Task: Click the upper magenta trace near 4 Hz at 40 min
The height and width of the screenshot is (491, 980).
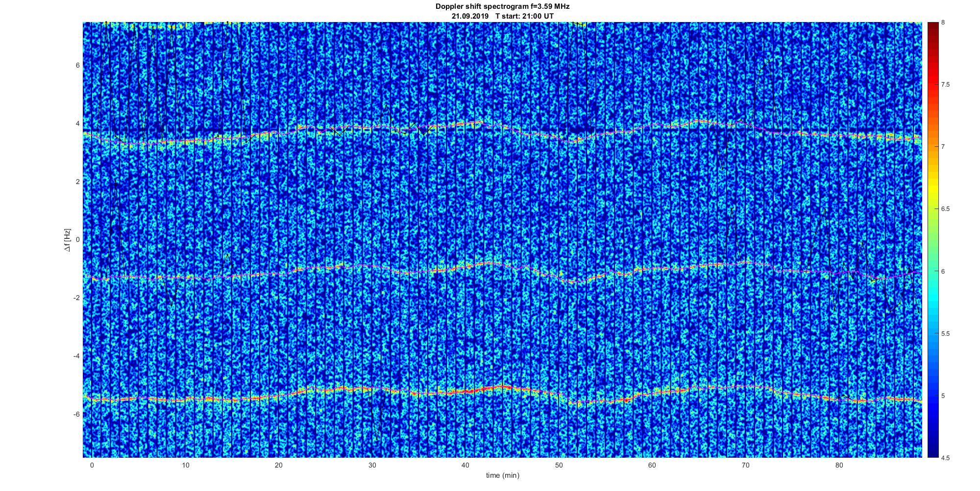Action: tap(465, 124)
